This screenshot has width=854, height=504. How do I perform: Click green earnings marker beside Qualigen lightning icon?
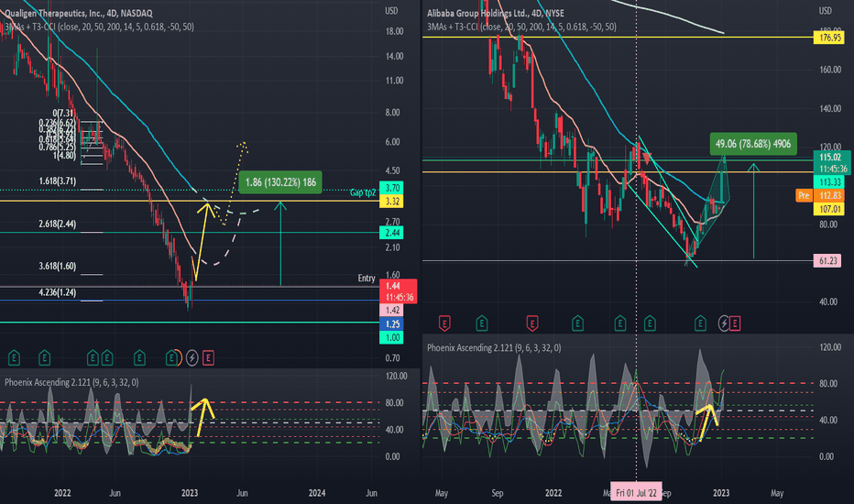pyautogui.click(x=172, y=358)
